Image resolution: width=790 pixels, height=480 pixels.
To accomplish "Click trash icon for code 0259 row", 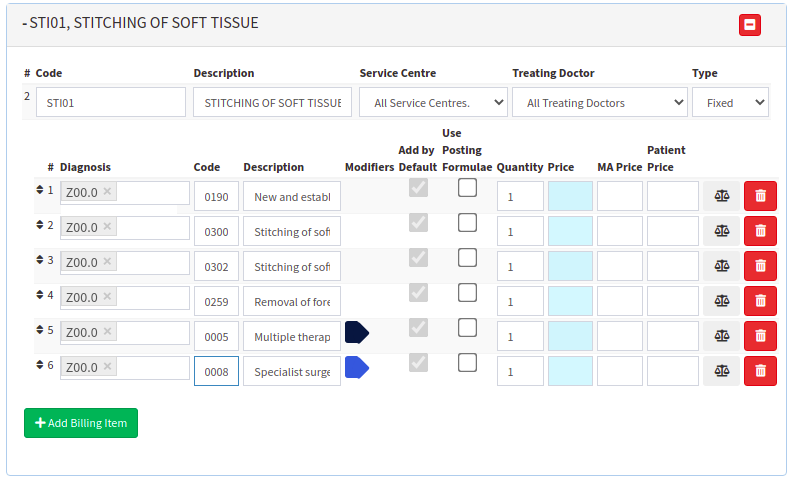I will pyautogui.click(x=760, y=301).
